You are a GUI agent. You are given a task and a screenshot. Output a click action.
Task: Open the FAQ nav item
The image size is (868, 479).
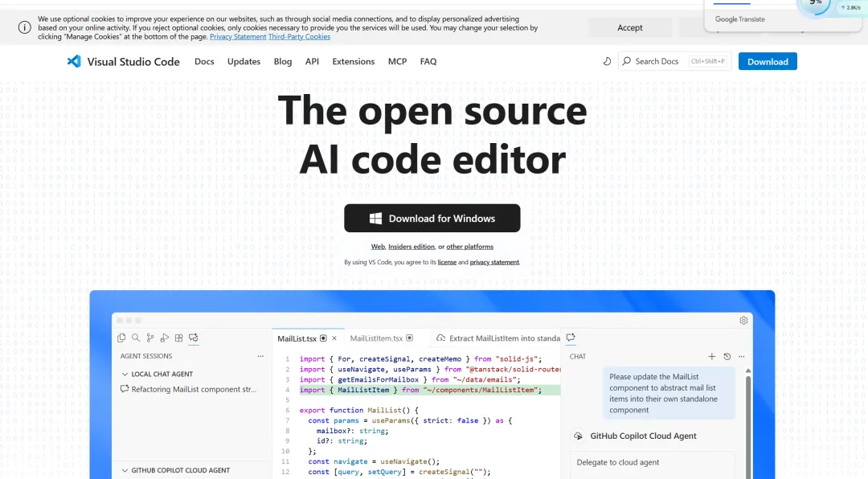tap(428, 61)
